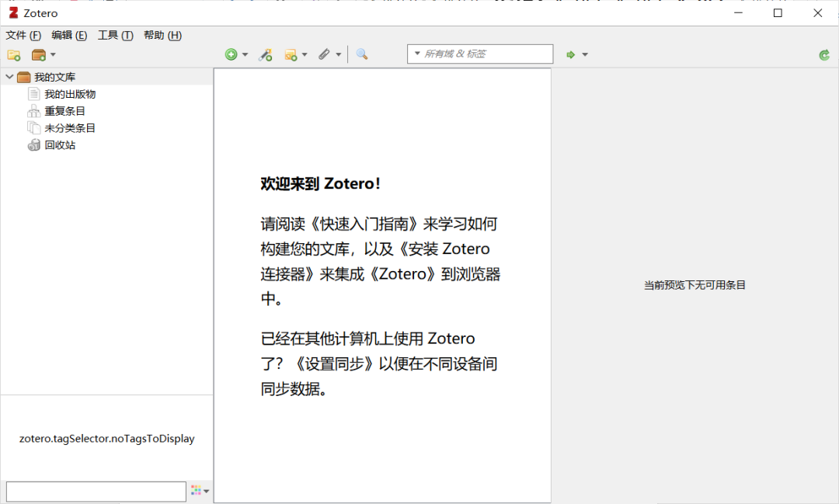Click the new collection folder icon
839x504 pixels.
(14, 54)
